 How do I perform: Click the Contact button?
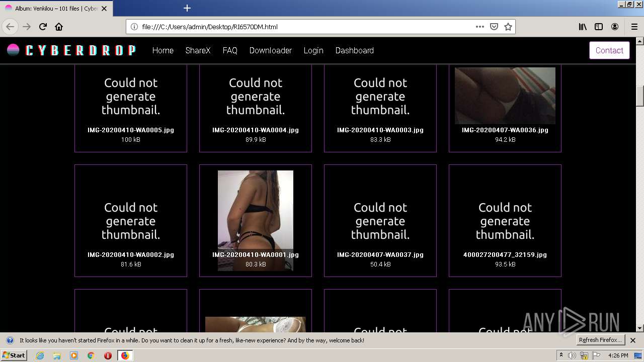click(609, 50)
